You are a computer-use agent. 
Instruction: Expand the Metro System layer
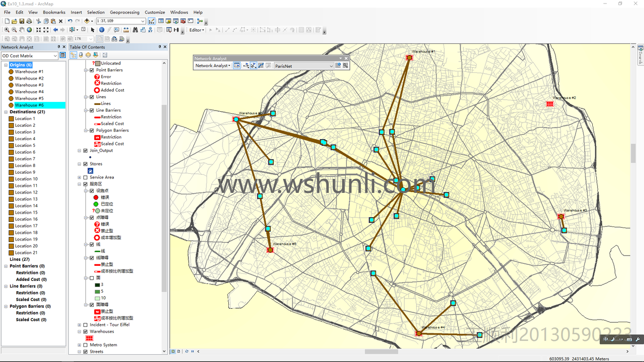pyautogui.click(x=79, y=345)
